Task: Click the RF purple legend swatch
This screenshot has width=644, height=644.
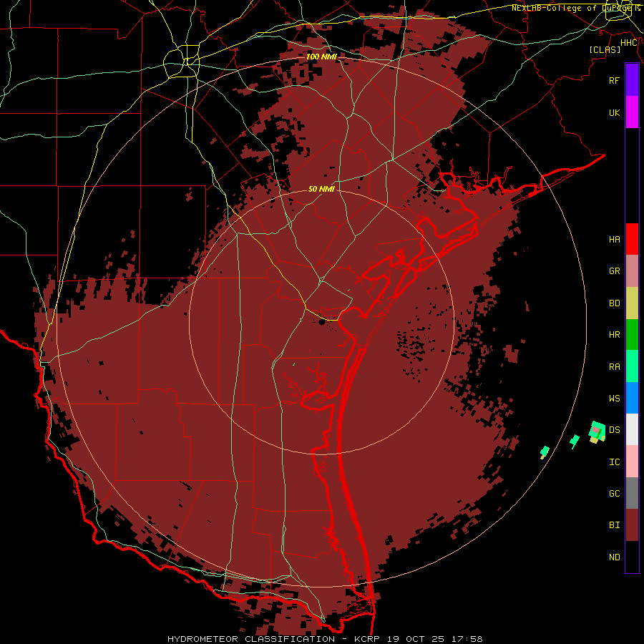Action: coord(632,80)
